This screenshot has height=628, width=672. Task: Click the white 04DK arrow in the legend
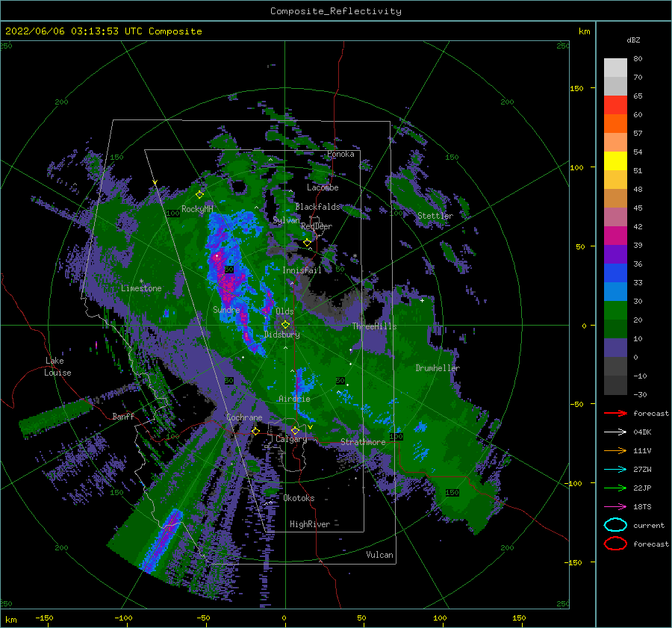[x=615, y=432]
